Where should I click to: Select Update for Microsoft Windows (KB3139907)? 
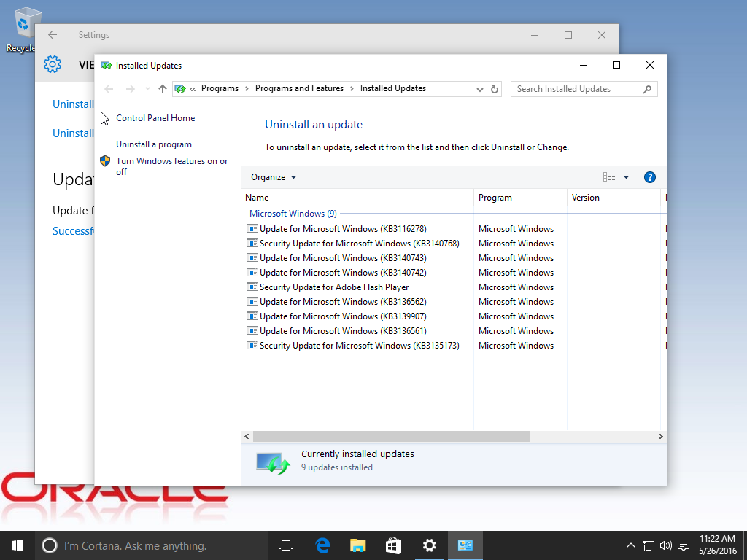343,316
